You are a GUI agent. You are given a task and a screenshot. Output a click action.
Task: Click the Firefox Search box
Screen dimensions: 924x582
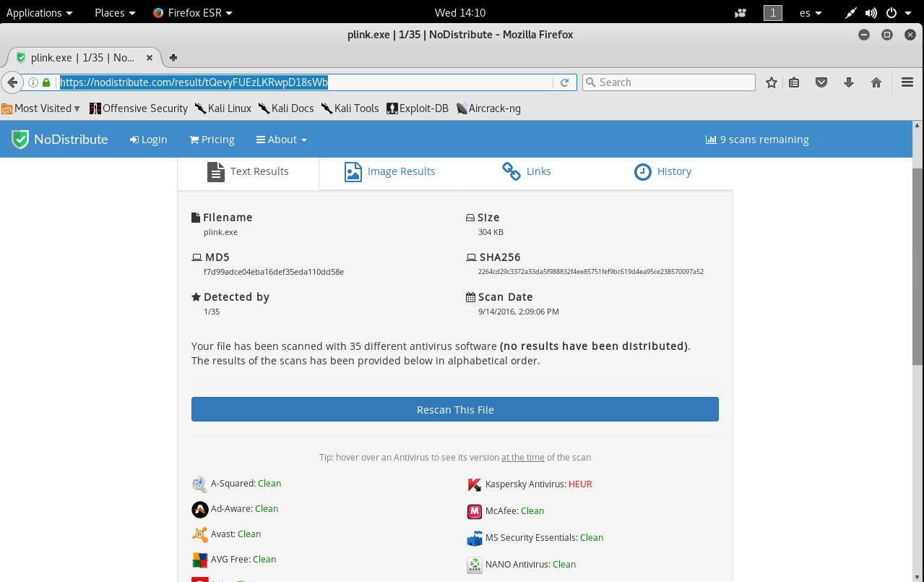click(x=668, y=82)
